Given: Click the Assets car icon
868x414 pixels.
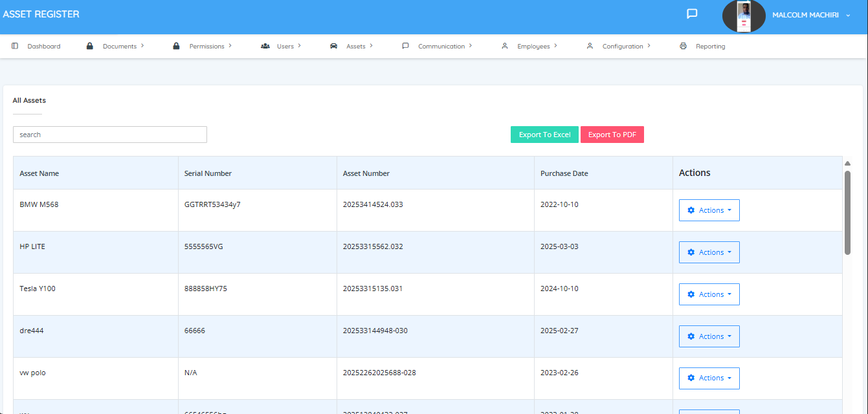Looking at the screenshot, I should [334, 46].
